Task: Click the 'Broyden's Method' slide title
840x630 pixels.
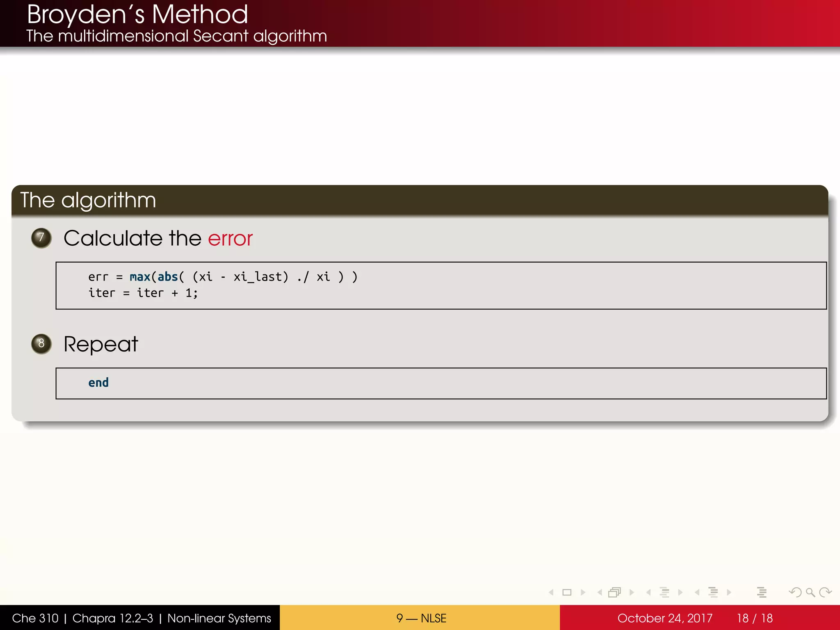Action: [x=137, y=15]
